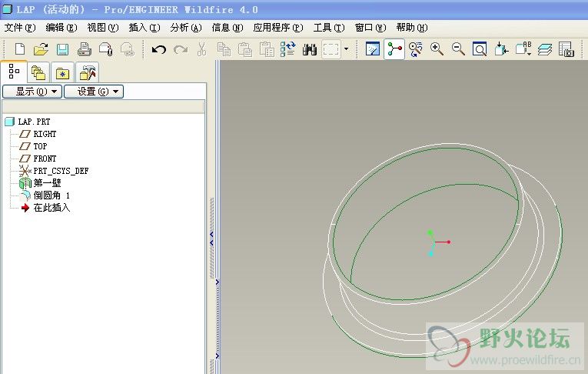
Task: Redo the undone action
Action: [x=181, y=49]
